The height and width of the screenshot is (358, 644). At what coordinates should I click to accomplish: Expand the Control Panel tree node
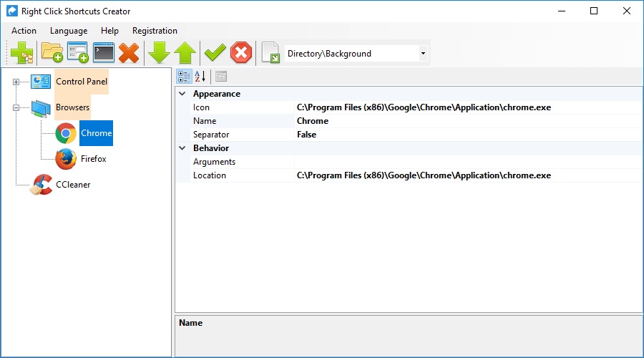tap(16, 82)
